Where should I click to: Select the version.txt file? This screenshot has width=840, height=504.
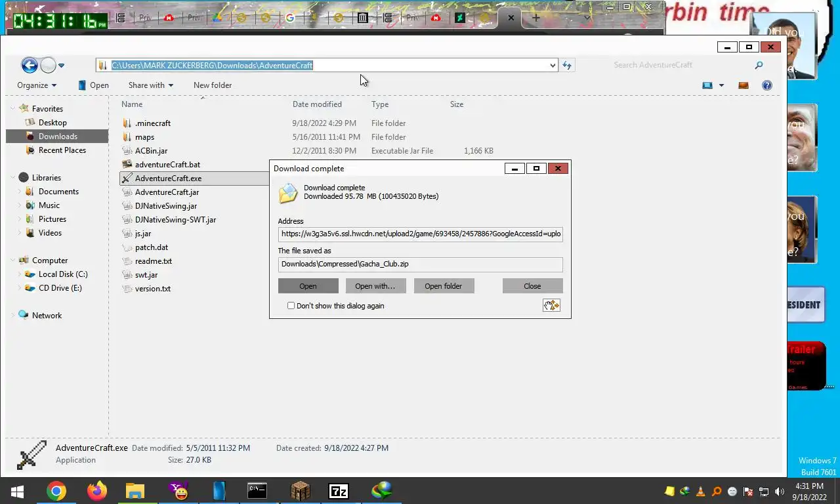(x=153, y=289)
